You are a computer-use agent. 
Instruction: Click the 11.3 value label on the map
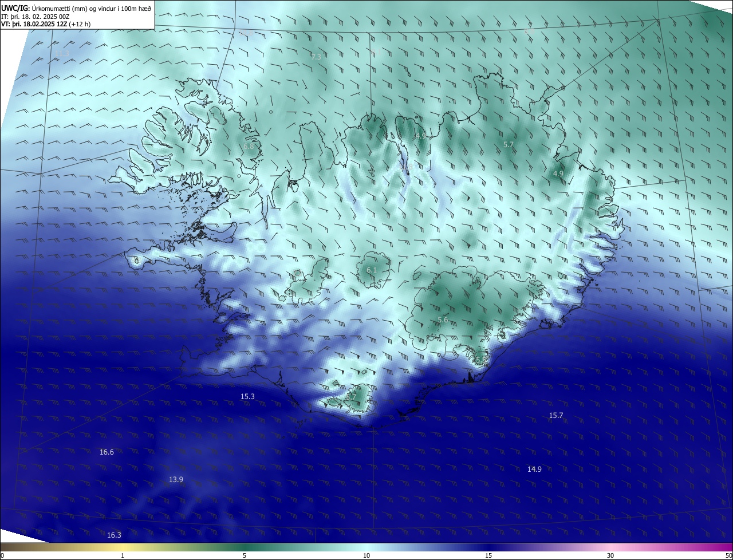click(62, 53)
